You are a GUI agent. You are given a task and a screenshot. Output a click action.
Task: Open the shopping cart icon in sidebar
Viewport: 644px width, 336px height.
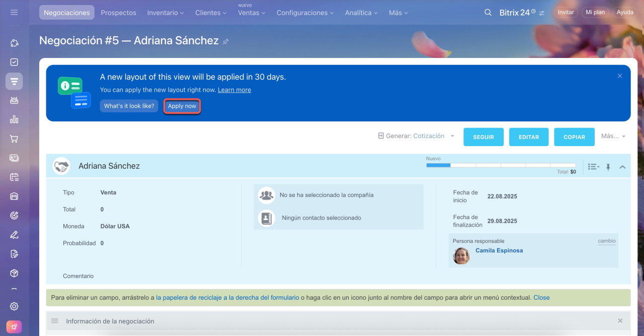click(x=14, y=139)
